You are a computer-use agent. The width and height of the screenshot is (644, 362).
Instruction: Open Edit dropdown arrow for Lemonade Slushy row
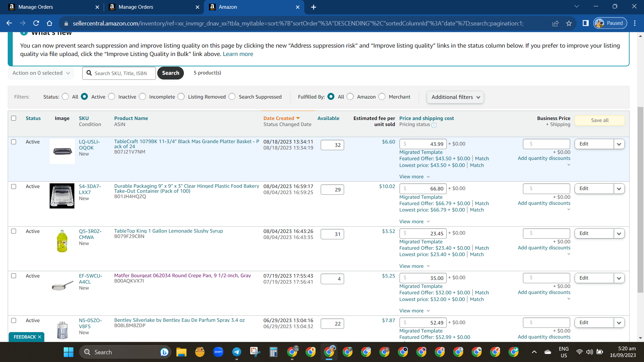(619, 234)
